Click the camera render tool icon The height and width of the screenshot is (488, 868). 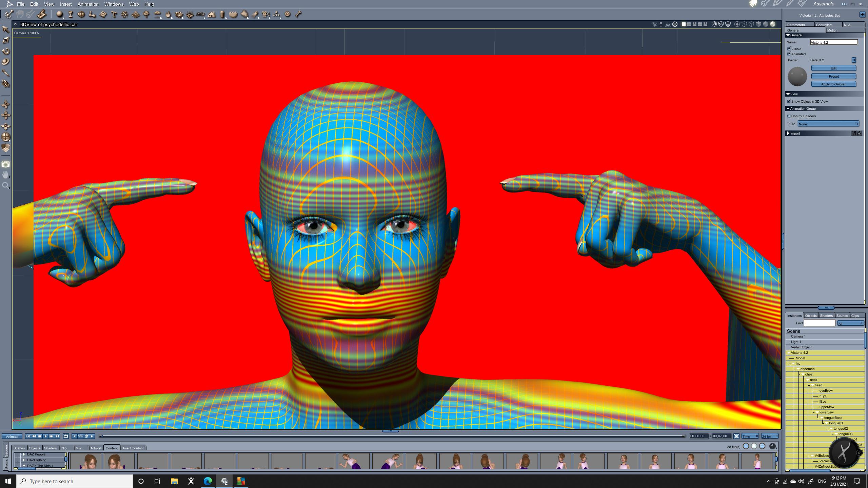[x=5, y=164]
